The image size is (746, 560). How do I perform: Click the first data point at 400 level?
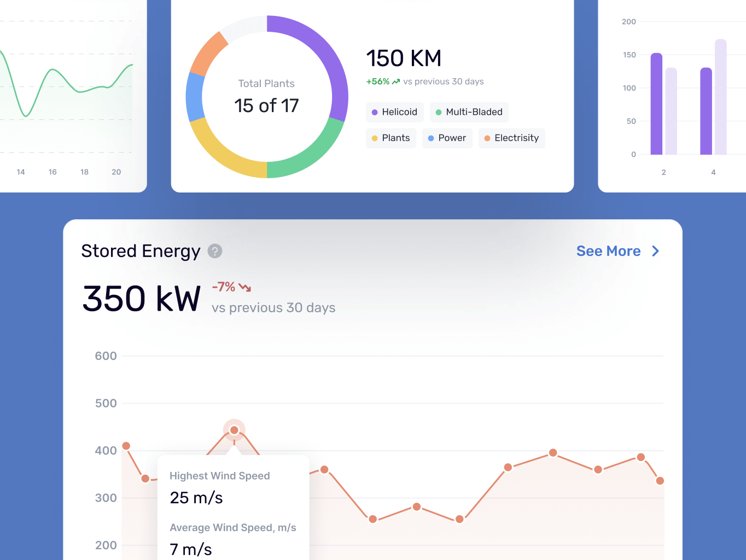[x=126, y=446]
